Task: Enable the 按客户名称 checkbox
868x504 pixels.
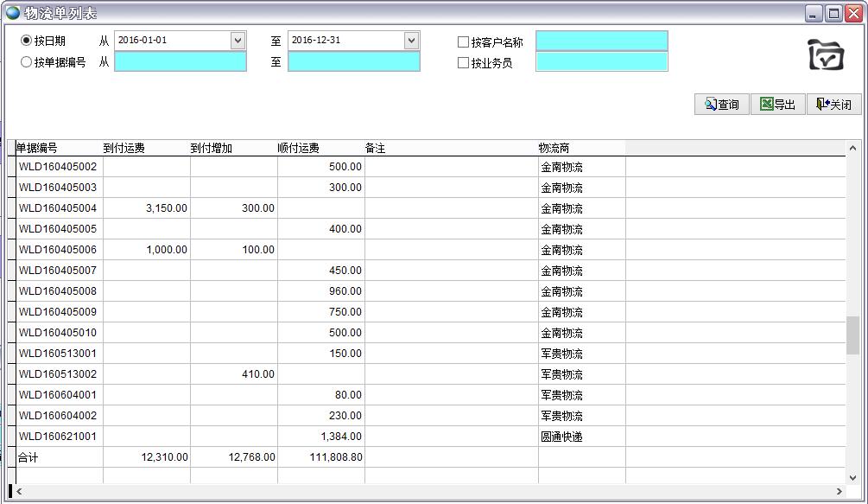Action: (464, 41)
